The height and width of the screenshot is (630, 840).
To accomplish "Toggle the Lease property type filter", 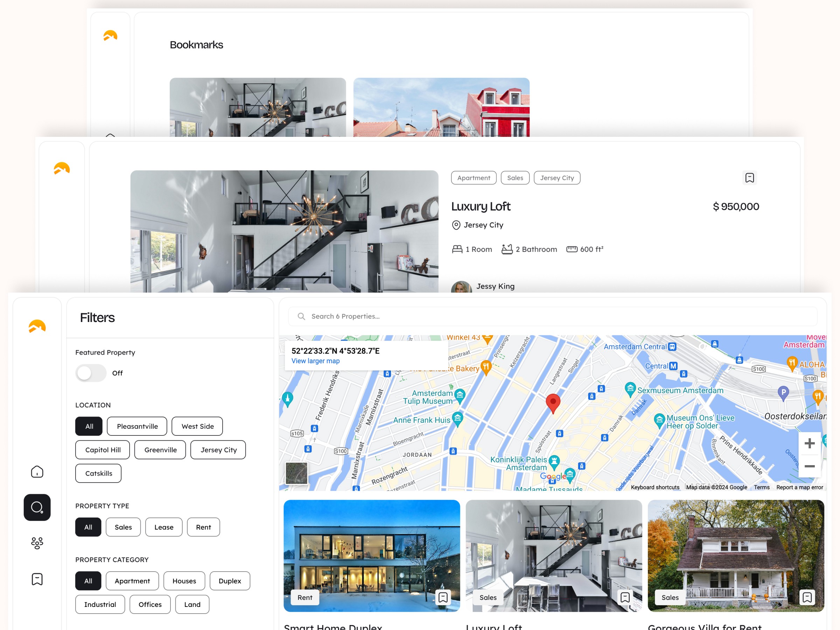I will (164, 527).
